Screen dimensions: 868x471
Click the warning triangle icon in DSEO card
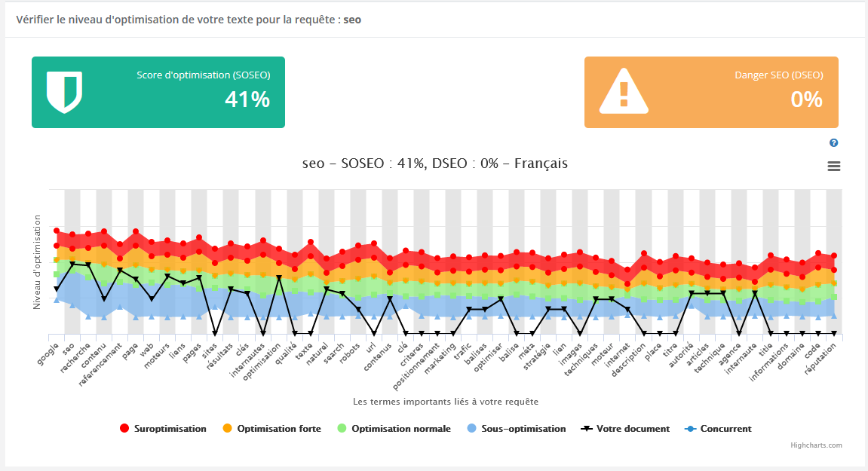tap(623, 92)
